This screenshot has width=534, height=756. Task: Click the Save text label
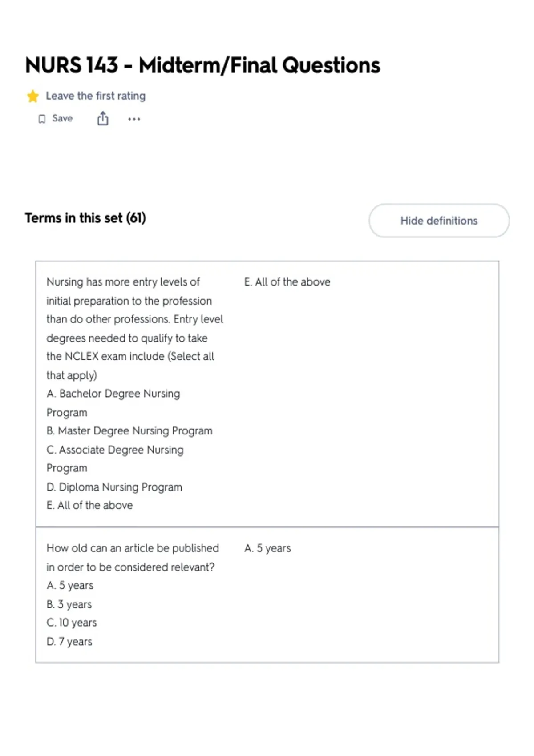coord(62,118)
